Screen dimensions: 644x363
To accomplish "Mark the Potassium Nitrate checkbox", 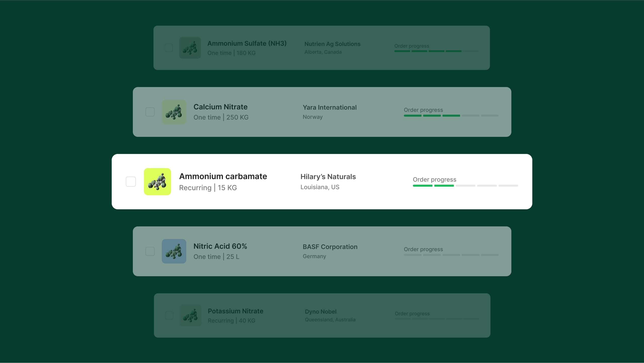I will (x=169, y=315).
